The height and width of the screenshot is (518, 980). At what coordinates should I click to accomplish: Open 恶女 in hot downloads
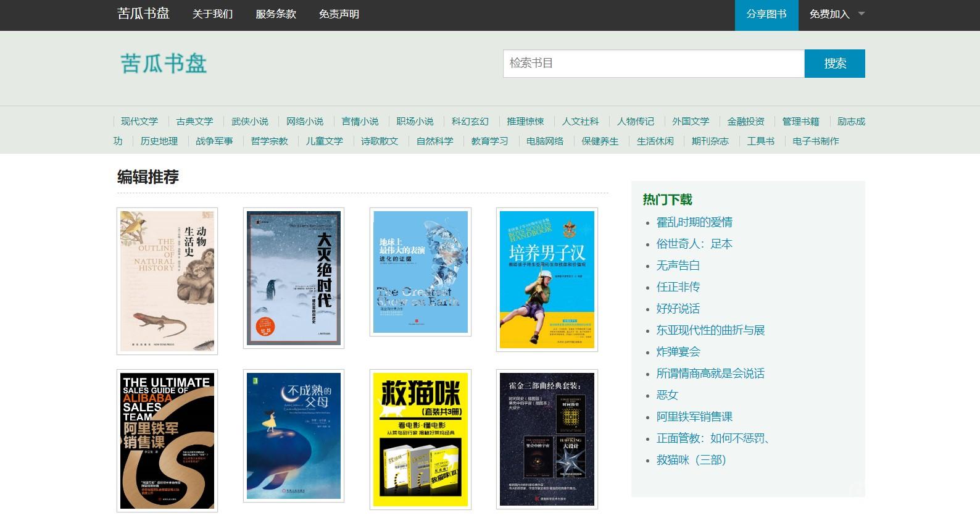pos(667,395)
